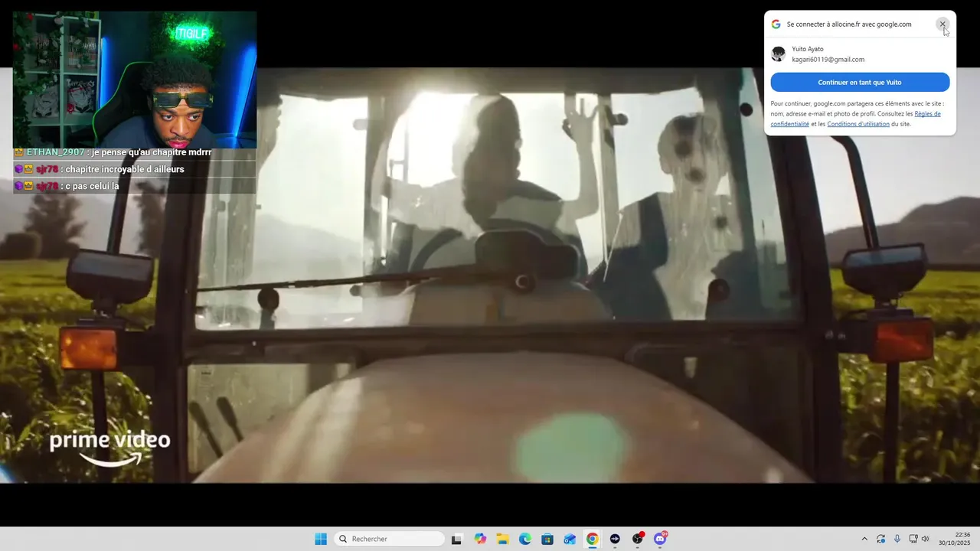Screen dimensions: 980x551
Task: Open volume control in system tray
Action: coord(925,539)
